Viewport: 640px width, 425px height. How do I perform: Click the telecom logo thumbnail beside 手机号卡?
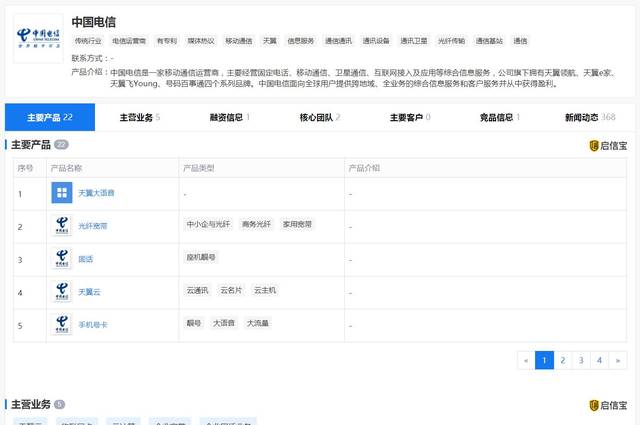click(x=62, y=325)
